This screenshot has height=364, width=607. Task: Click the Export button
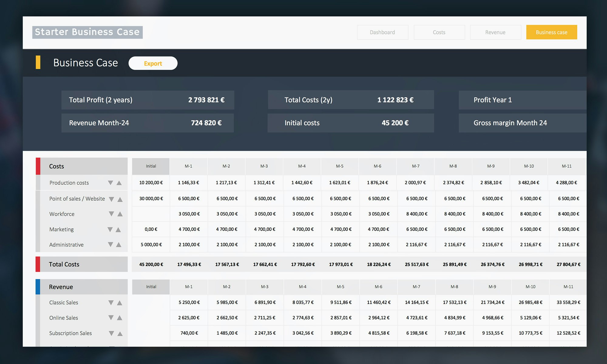153,63
